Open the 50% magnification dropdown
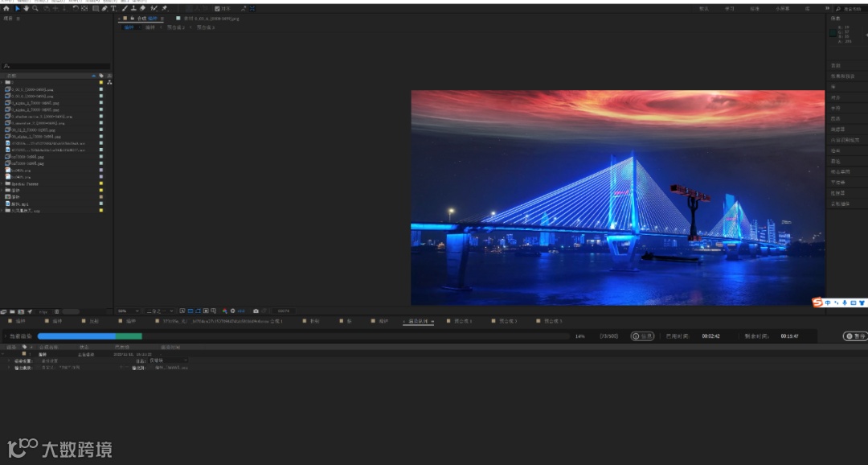 pyautogui.click(x=128, y=311)
